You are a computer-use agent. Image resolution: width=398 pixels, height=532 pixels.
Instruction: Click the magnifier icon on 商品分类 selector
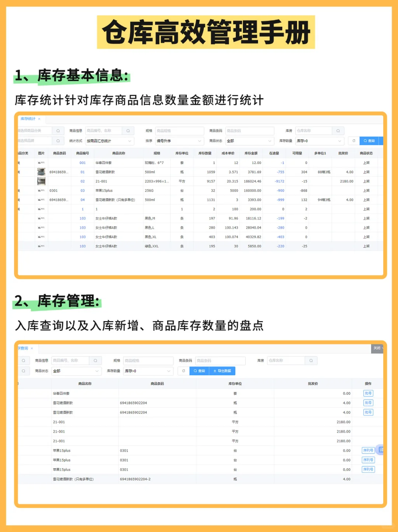click(58, 131)
